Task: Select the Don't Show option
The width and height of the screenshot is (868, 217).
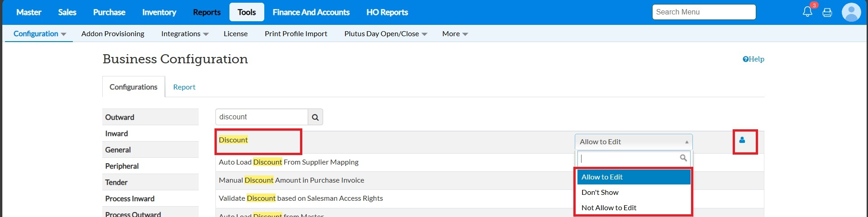Action: pos(600,193)
